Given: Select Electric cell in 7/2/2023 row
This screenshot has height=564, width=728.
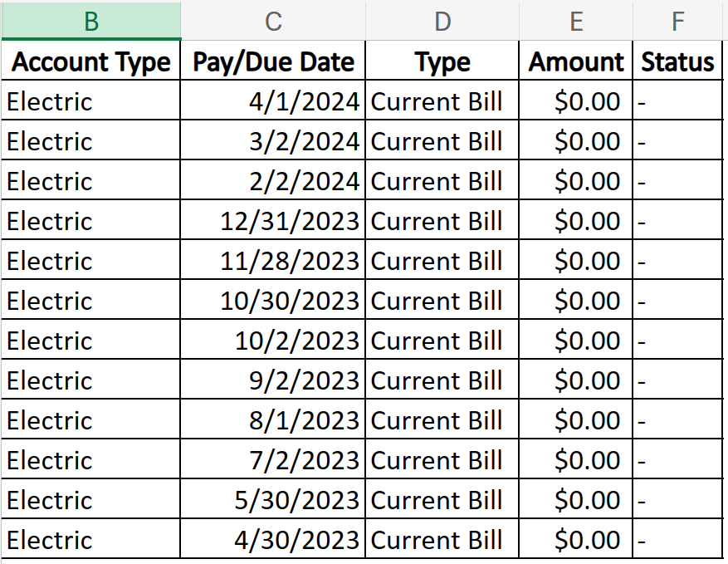Looking at the screenshot, I should pos(90,460).
